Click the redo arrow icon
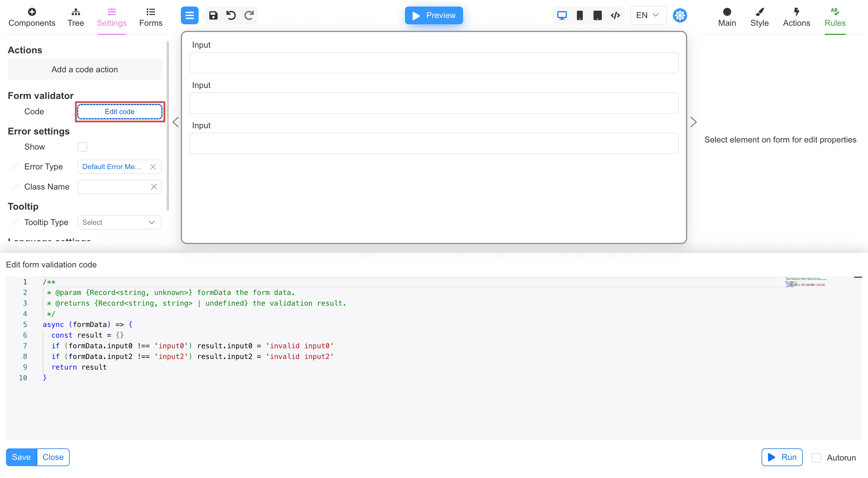The height and width of the screenshot is (478, 868). click(x=249, y=15)
